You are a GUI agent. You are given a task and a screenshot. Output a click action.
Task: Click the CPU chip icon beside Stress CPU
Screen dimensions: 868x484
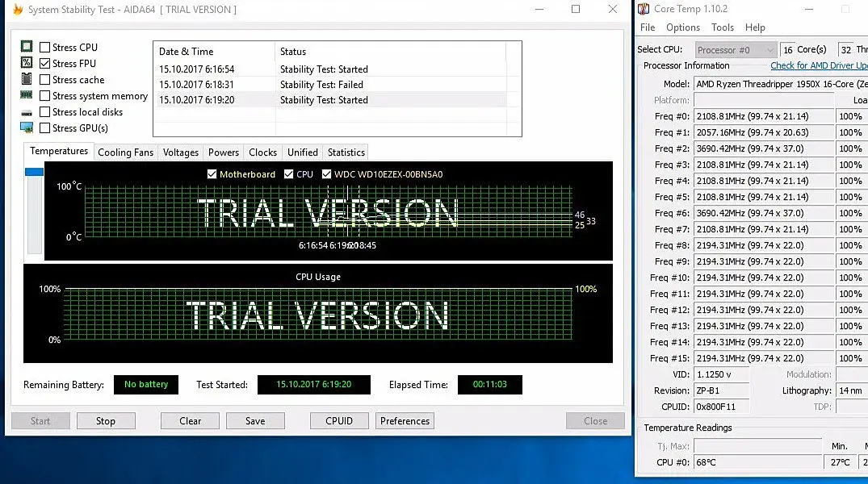27,47
